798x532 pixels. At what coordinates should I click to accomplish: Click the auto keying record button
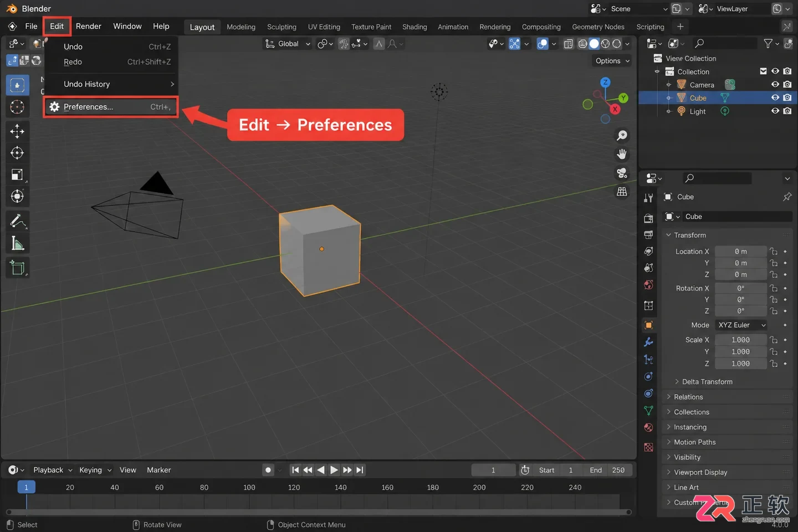tap(268, 470)
